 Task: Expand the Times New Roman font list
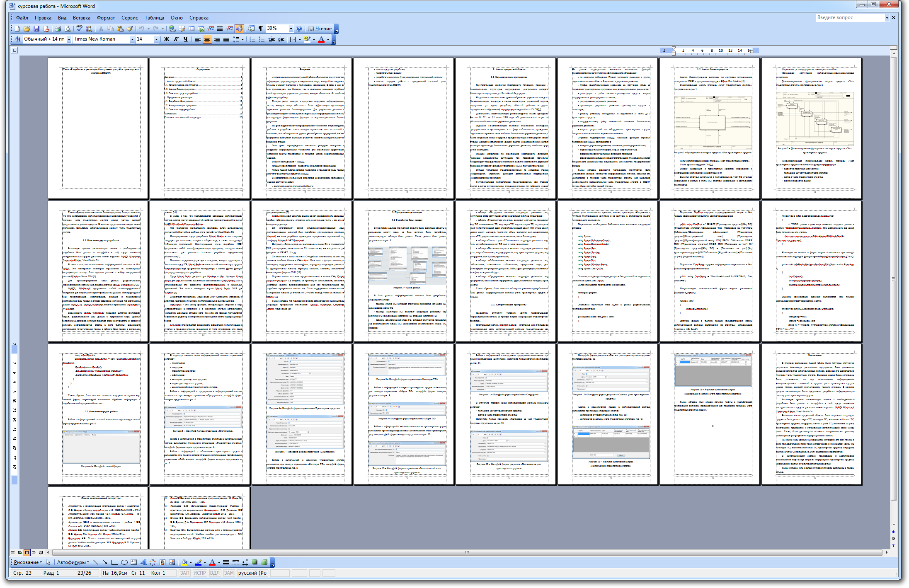click(x=132, y=39)
